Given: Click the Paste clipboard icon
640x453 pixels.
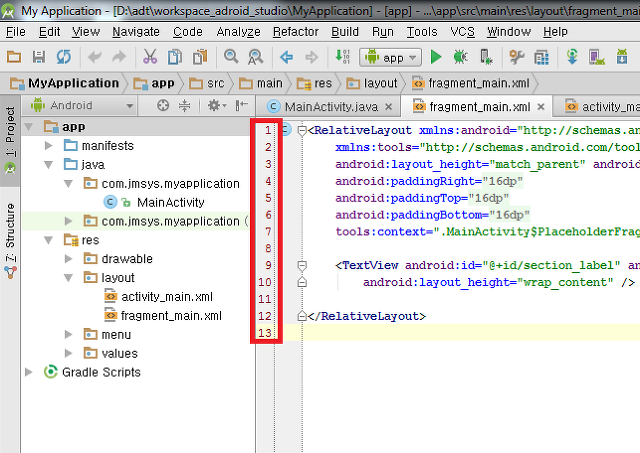Looking at the screenshot, I should pyautogui.click(x=200, y=57).
